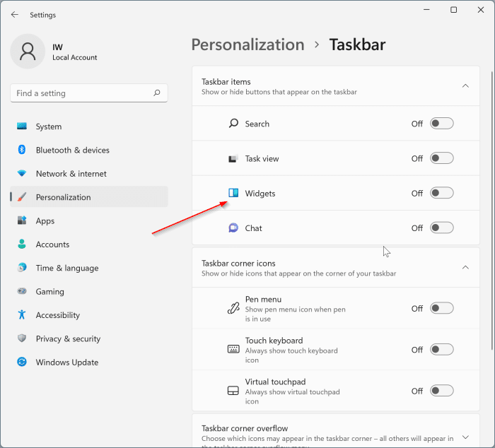Click the Taskbar items header text

click(226, 82)
